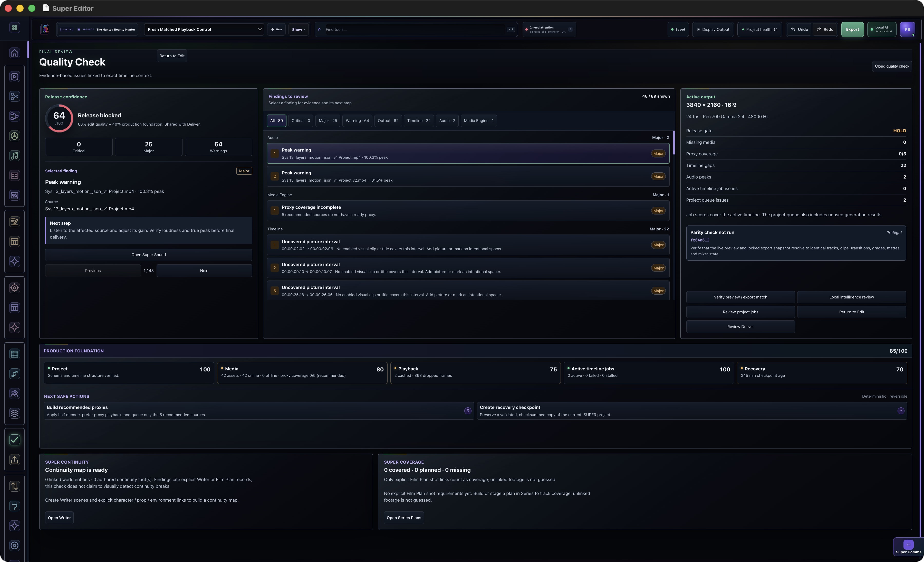The width and height of the screenshot is (924, 562).
Task: Filter findings by Major · 25 tab
Action: 328,120
